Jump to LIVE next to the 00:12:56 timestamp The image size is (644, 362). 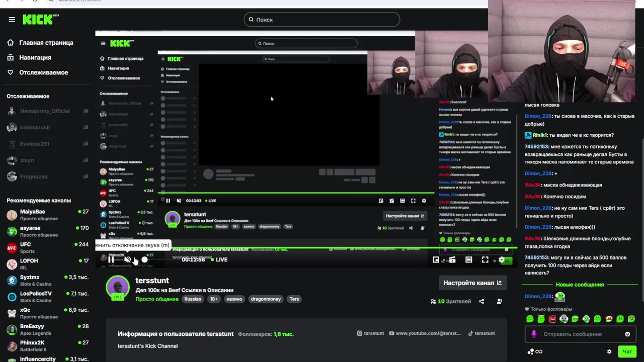[x=219, y=259]
